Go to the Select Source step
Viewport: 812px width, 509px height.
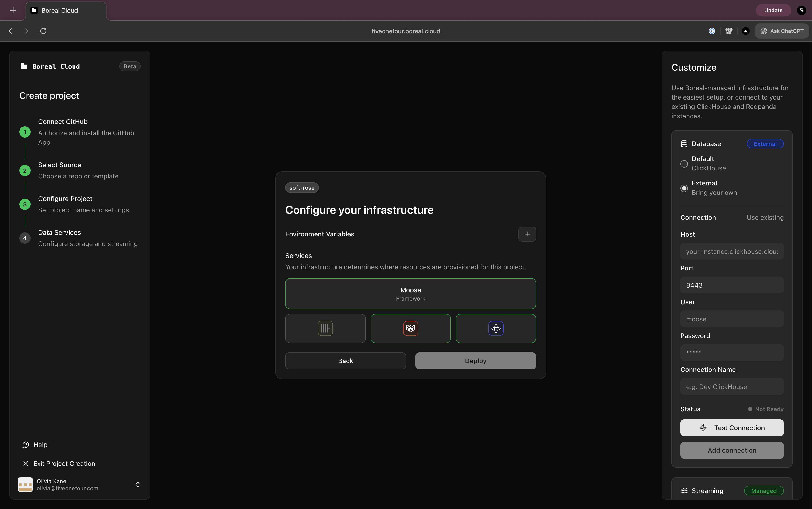coord(59,165)
